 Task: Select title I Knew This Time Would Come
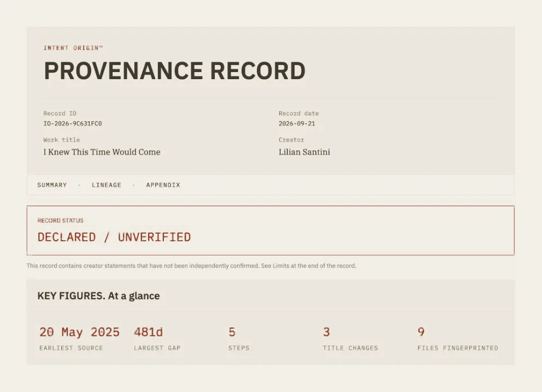click(102, 152)
